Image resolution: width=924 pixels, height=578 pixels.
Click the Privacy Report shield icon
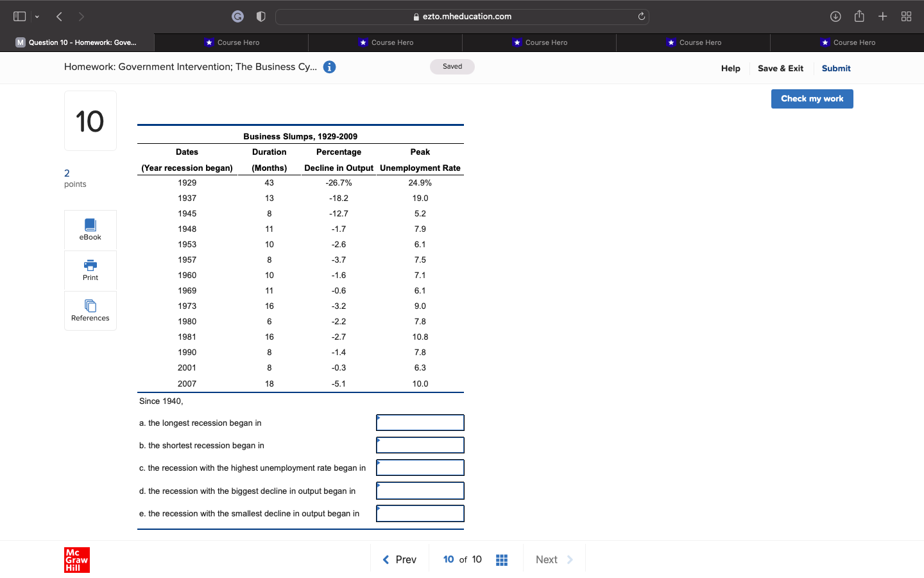coord(261,16)
